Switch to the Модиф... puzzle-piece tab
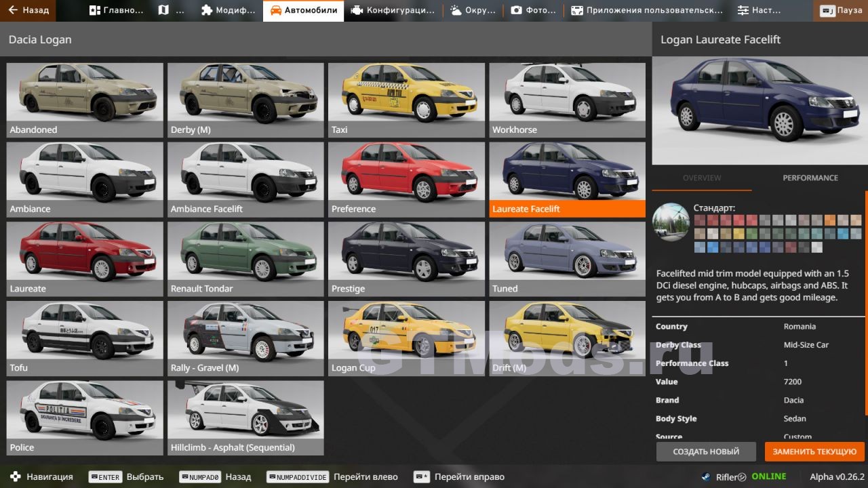The image size is (868, 488). (x=228, y=10)
